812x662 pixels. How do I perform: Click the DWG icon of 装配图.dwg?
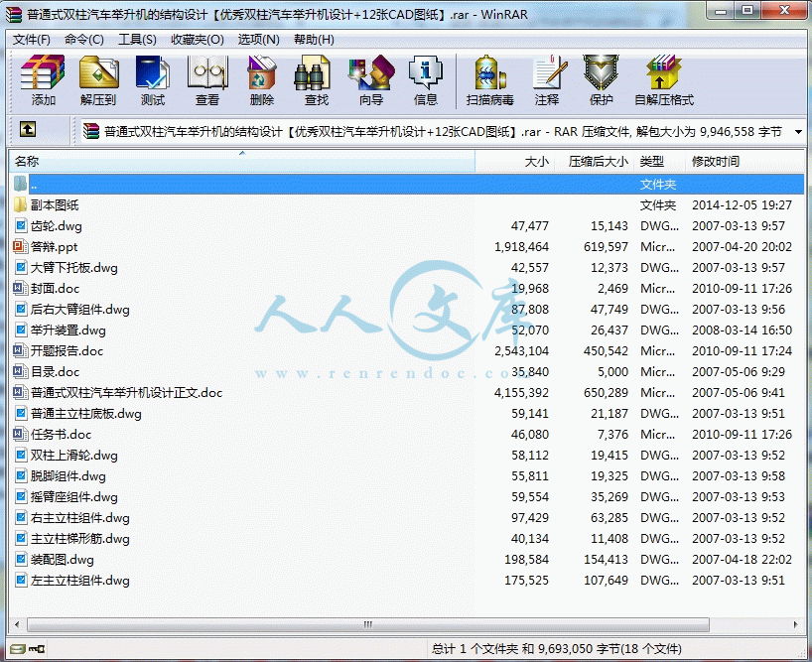point(21,559)
